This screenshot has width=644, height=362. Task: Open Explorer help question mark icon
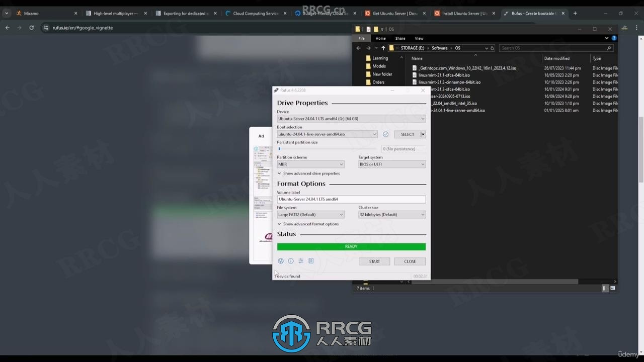614,38
